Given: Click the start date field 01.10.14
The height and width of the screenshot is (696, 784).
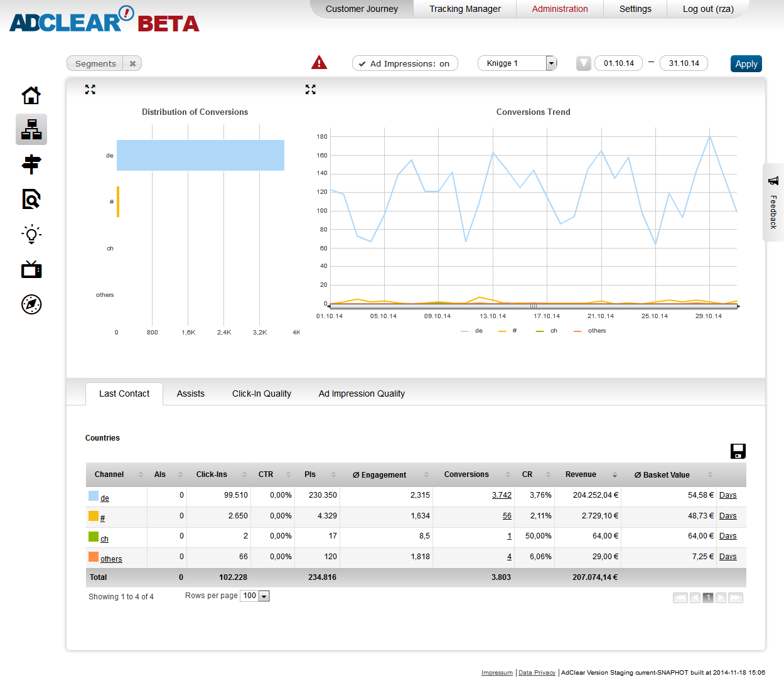Looking at the screenshot, I should (x=618, y=63).
